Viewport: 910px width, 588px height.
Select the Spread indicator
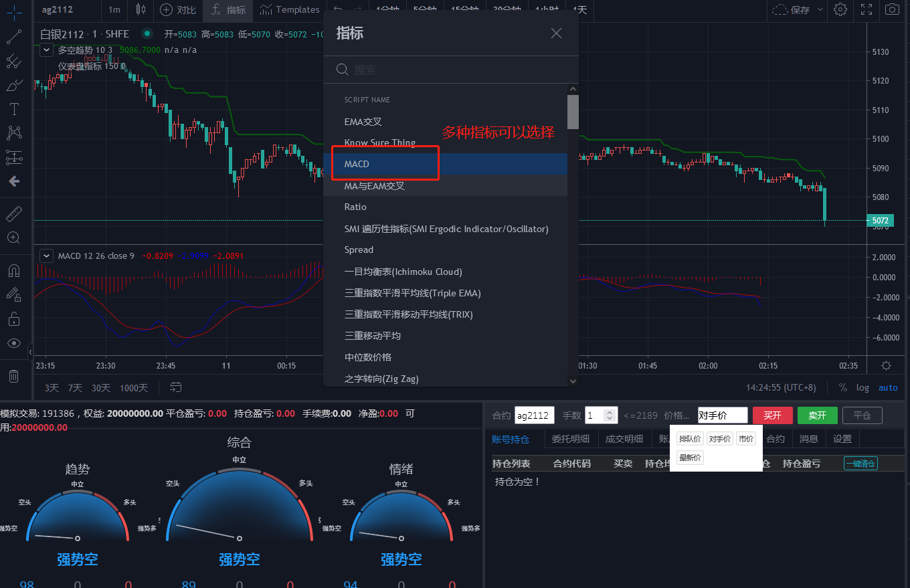tap(445, 250)
